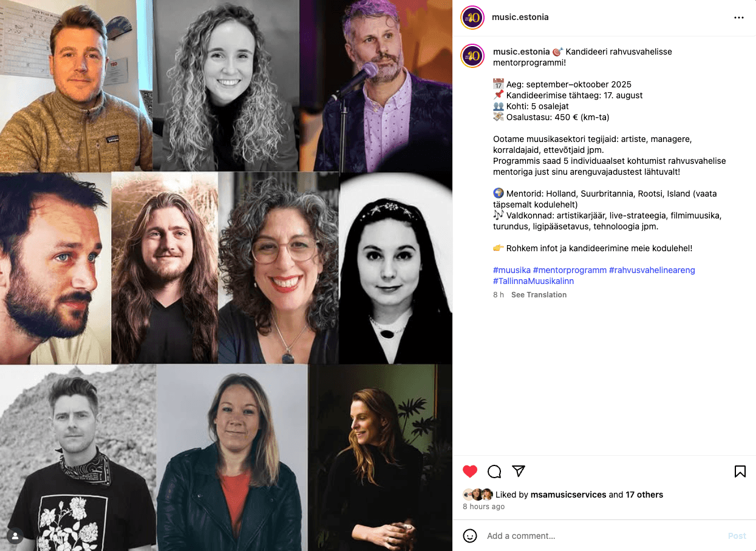Open comments with the speech bubble icon
756x551 pixels.
(494, 472)
